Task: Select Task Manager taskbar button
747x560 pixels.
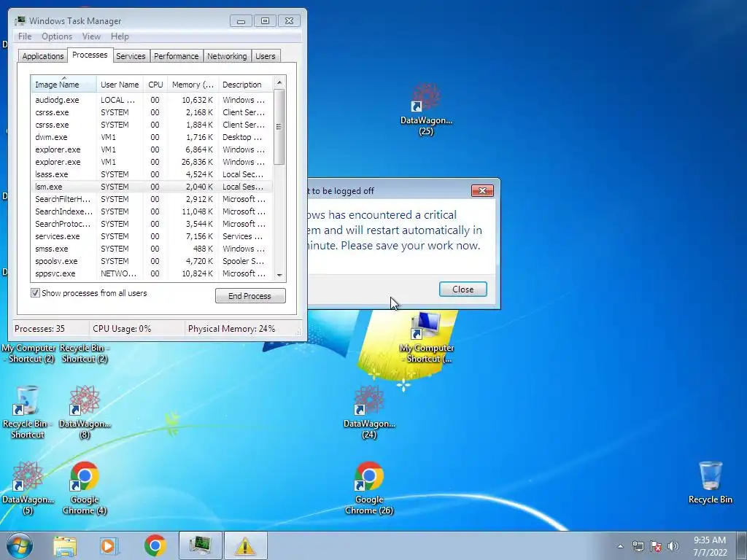Action: [x=201, y=545]
